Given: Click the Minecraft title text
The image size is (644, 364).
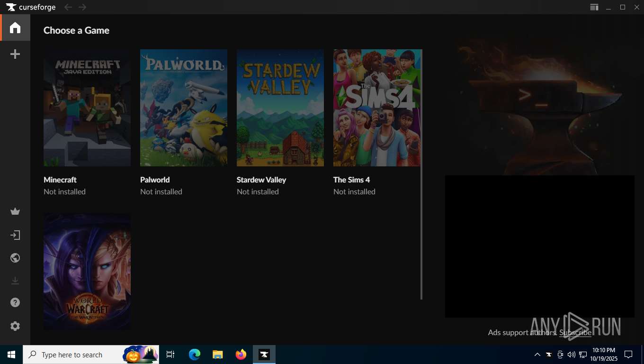Looking at the screenshot, I should (60, 180).
